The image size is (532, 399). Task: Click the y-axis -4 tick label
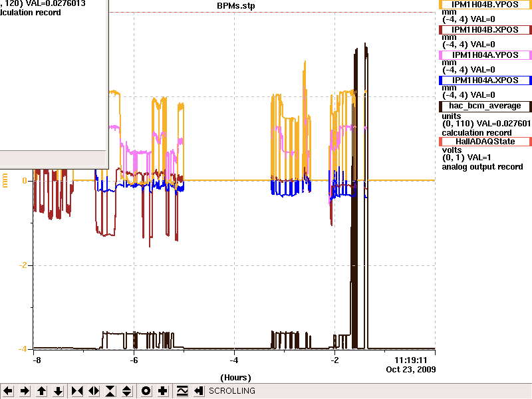click(23, 349)
